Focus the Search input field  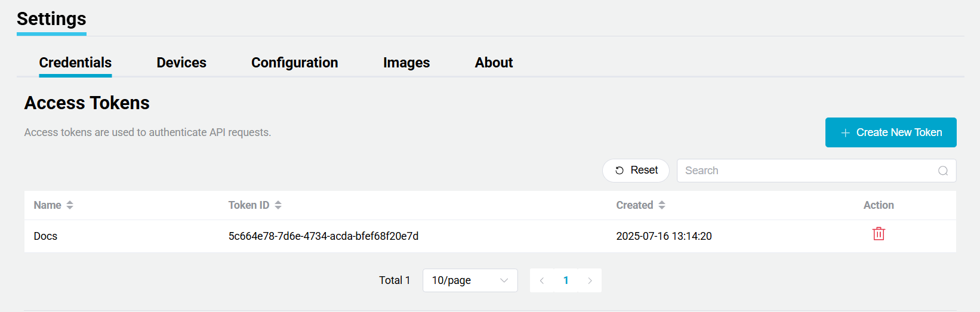click(x=816, y=171)
